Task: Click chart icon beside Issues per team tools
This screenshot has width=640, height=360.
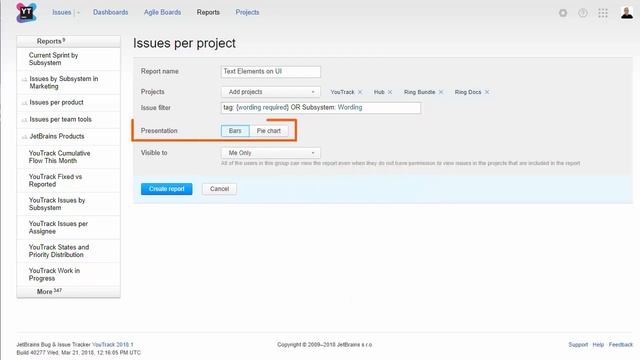Action: click(24, 120)
